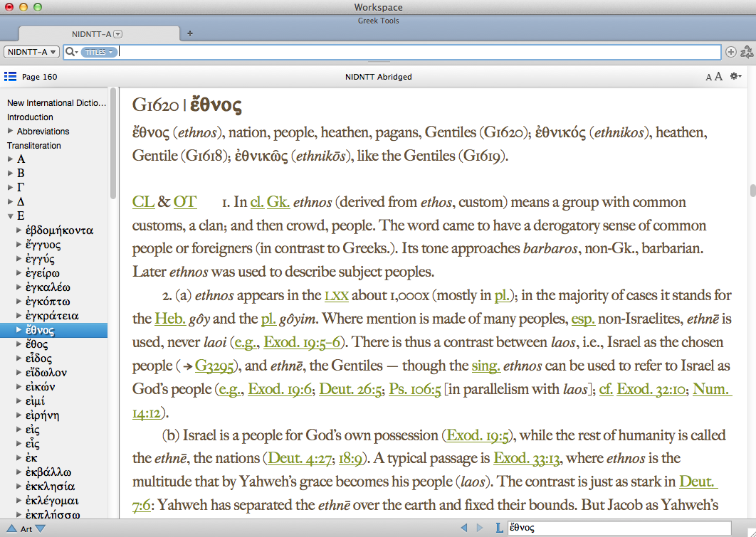Expand the Δ letter group

(x=10, y=202)
